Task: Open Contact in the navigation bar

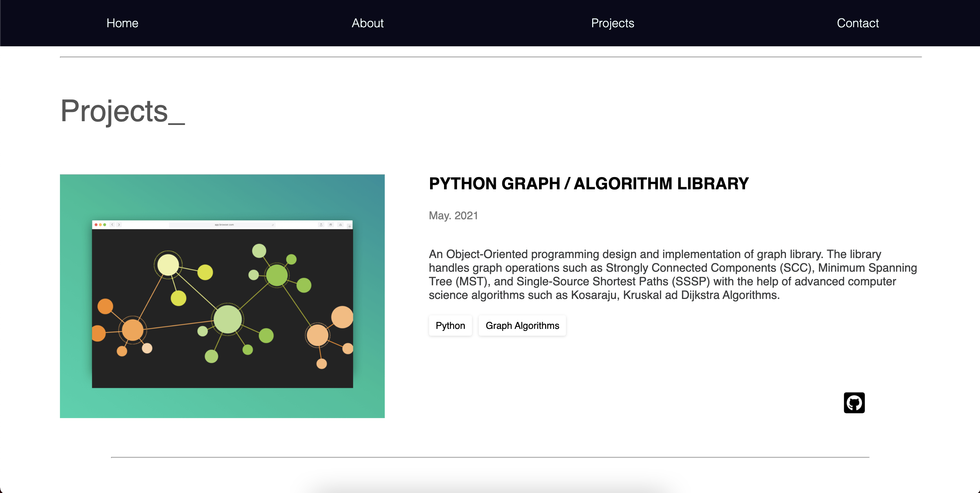Action: pyautogui.click(x=857, y=23)
